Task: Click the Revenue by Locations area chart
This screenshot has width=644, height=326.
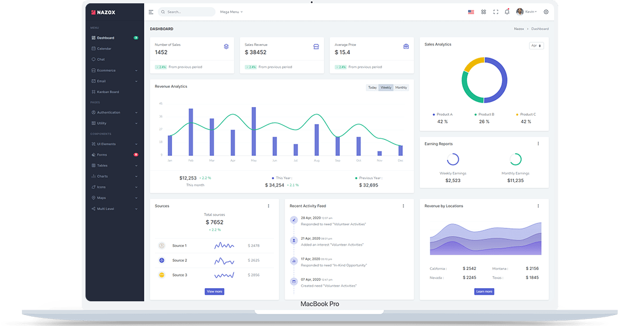Action: click(x=486, y=239)
